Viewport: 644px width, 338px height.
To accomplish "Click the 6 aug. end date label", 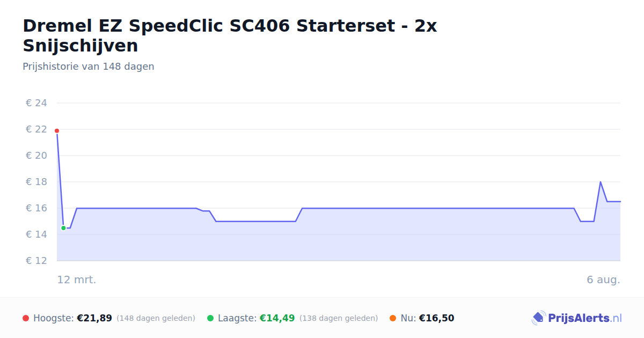I will click(x=603, y=280).
